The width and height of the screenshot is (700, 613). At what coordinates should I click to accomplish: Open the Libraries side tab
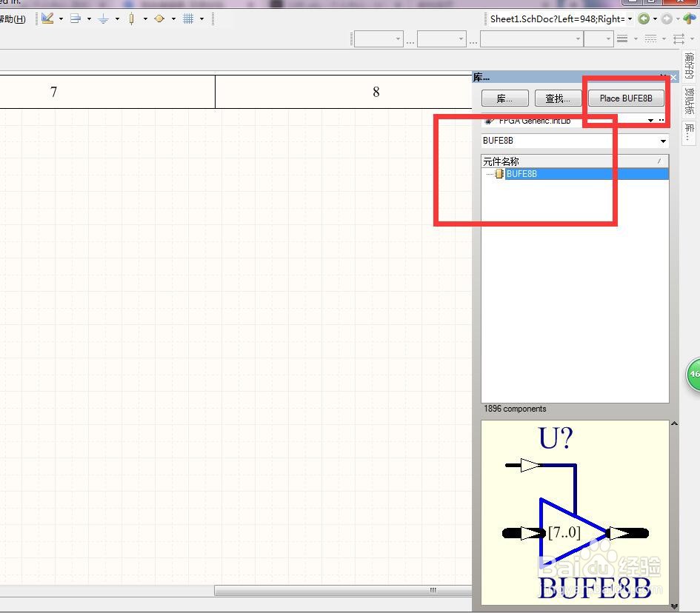tap(690, 132)
